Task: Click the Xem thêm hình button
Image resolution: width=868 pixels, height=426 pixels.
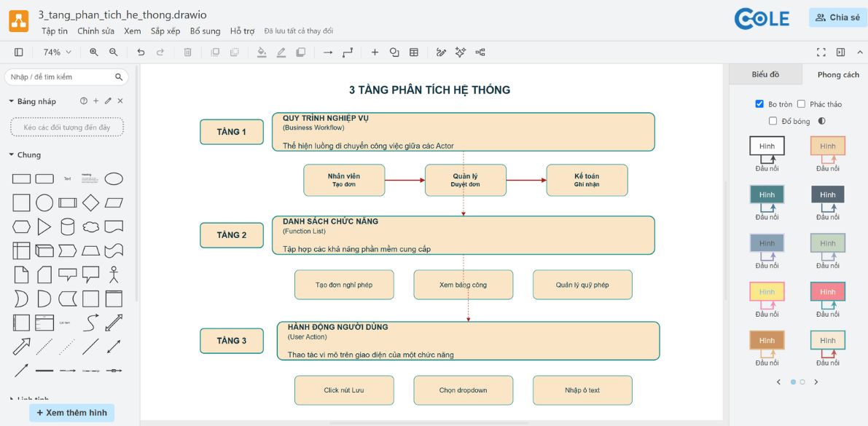Action: click(x=71, y=413)
